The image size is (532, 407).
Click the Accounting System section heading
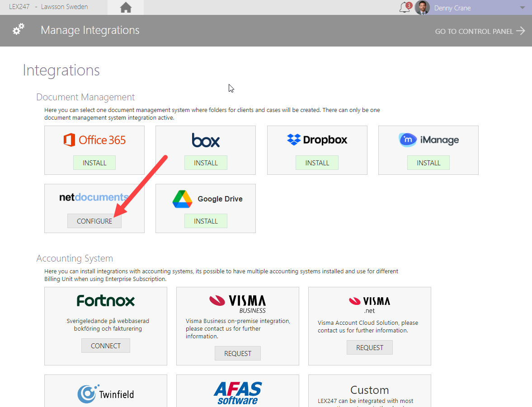pos(75,258)
